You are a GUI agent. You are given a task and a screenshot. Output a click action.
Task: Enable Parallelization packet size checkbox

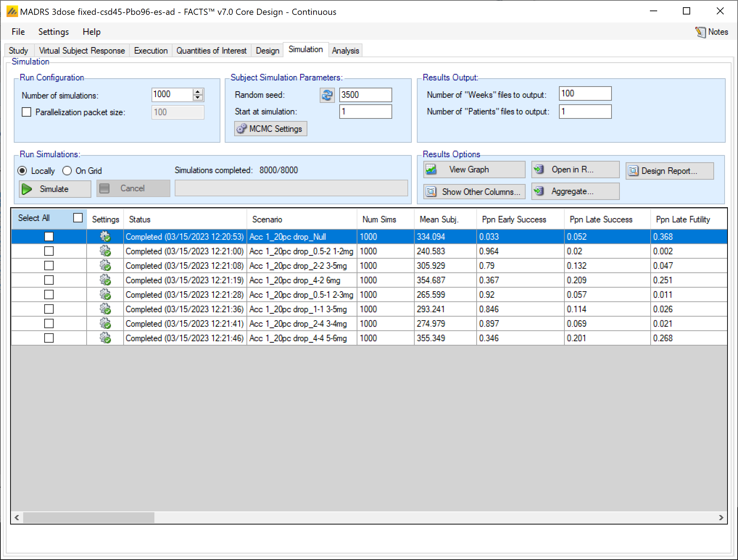tap(26, 112)
